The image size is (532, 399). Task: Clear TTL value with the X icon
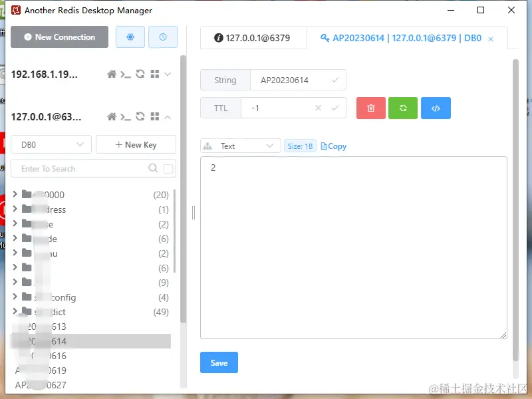[x=318, y=108]
